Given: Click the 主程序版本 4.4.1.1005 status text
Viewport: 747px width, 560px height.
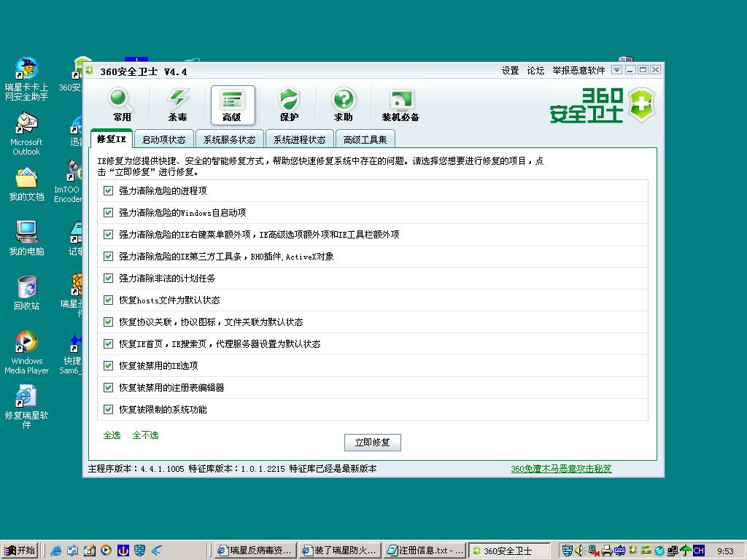Looking at the screenshot, I should point(136,469).
